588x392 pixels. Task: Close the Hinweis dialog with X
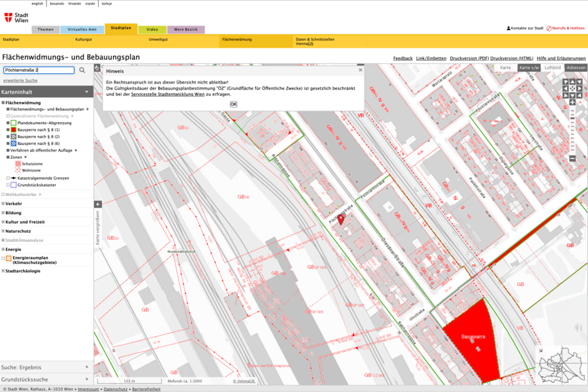click(x=360, y=70)
